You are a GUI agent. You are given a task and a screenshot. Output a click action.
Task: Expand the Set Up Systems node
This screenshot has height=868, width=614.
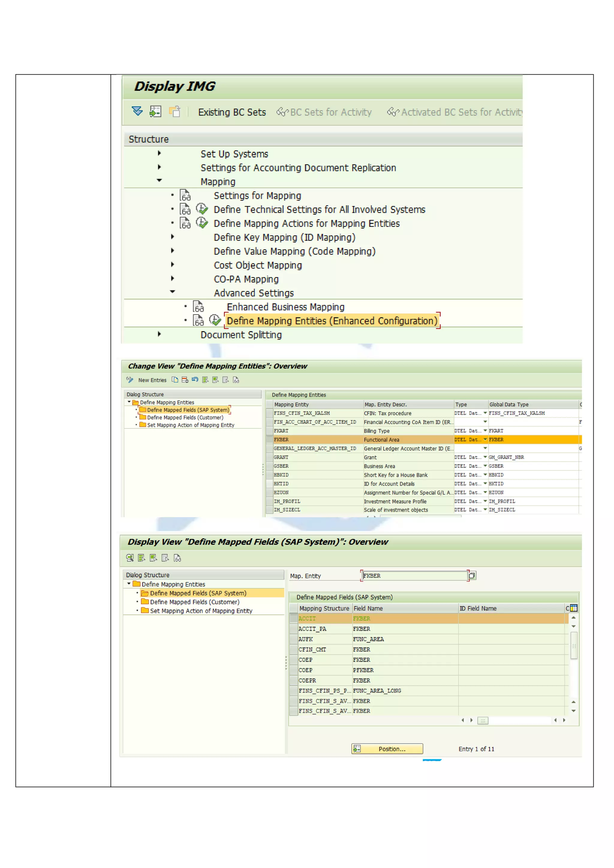pos(159,153)
